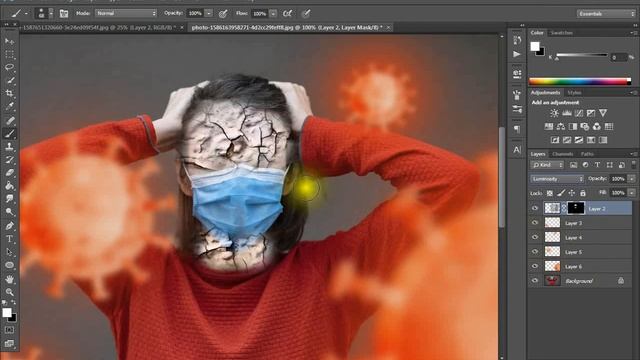Toggle airbrush mode in options bar
The height and width of the screenshot is (360, 640).
287,13
